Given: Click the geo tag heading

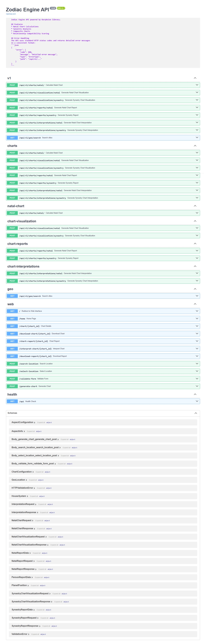Looking at the screenshot, I should (10, 289).
